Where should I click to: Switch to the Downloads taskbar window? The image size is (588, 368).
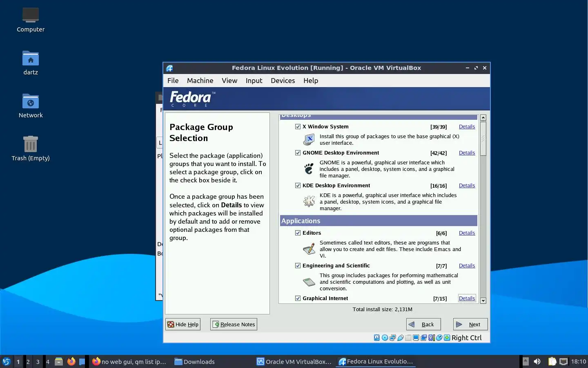[x=195, y=361]
